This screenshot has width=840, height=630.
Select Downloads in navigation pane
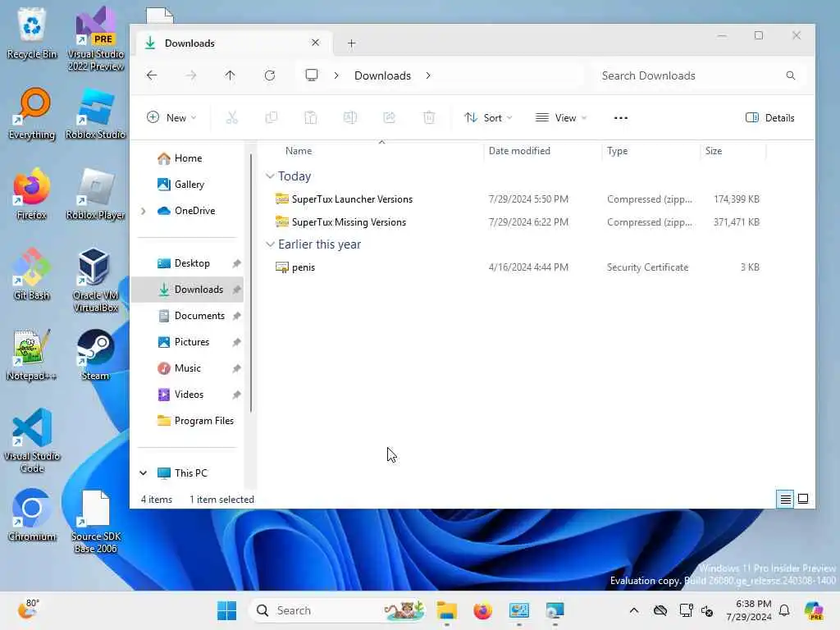[x=188, y=290]
